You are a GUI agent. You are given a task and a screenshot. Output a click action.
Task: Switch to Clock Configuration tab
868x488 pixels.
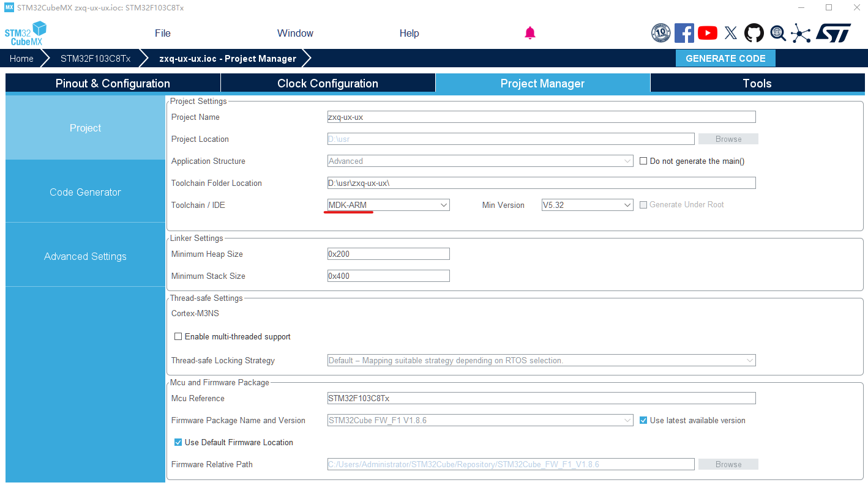328,83
